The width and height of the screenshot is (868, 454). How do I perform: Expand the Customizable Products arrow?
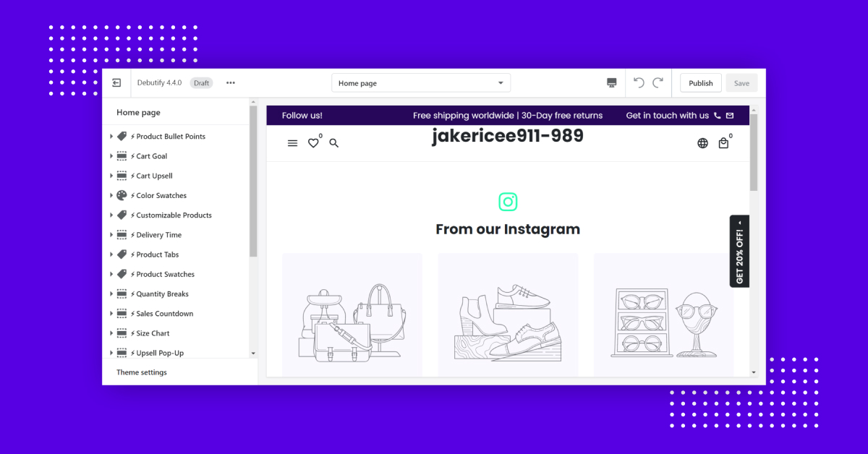coord(111,215)
